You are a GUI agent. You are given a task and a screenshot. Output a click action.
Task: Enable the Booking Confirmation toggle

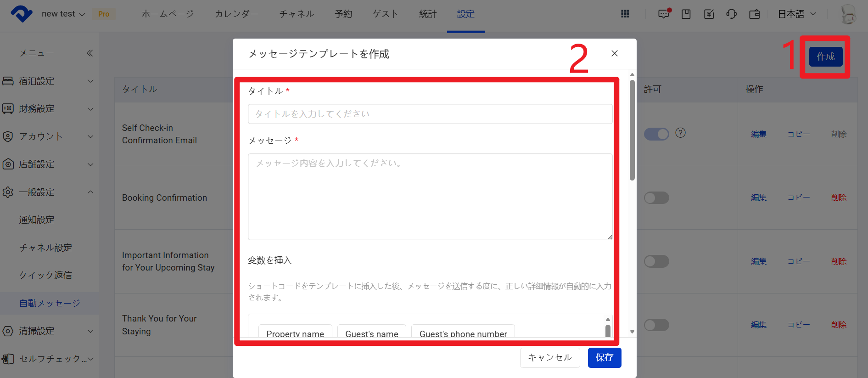point(656,198)
